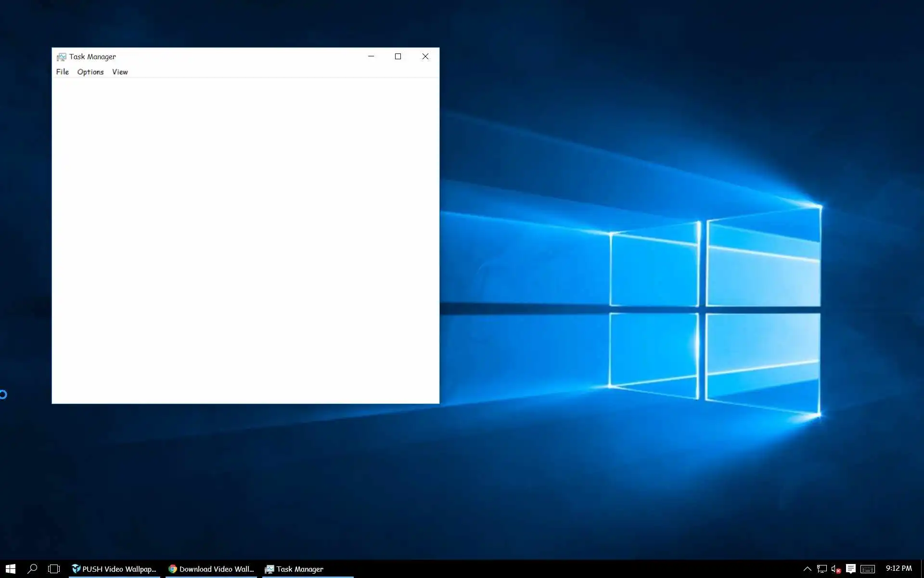Open the Action Center notifications icon

coord(851,569)
